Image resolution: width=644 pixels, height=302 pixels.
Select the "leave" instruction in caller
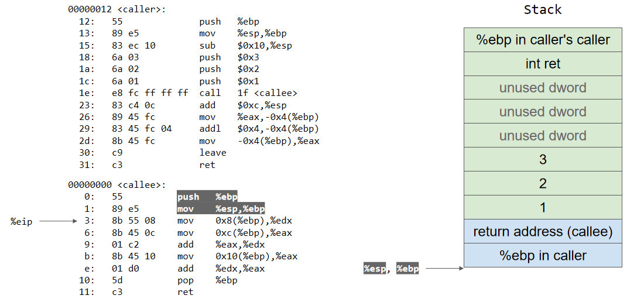tap(213, 153)
